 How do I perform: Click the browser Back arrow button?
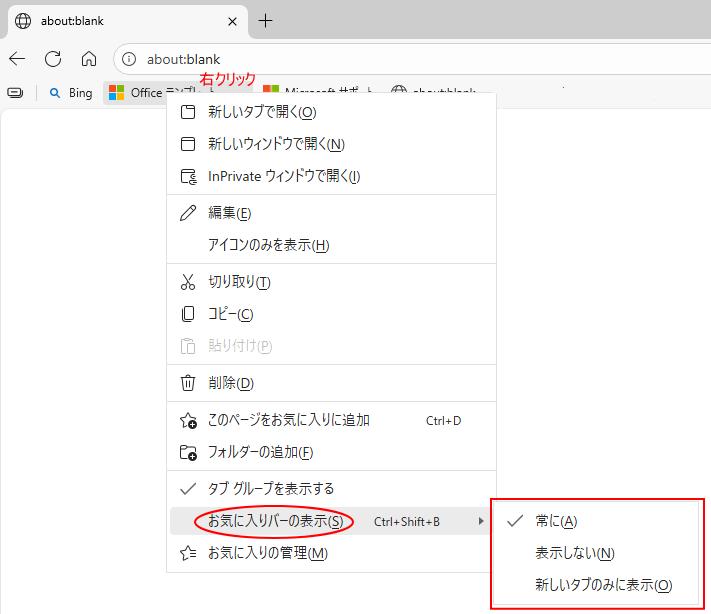point(18,59)
